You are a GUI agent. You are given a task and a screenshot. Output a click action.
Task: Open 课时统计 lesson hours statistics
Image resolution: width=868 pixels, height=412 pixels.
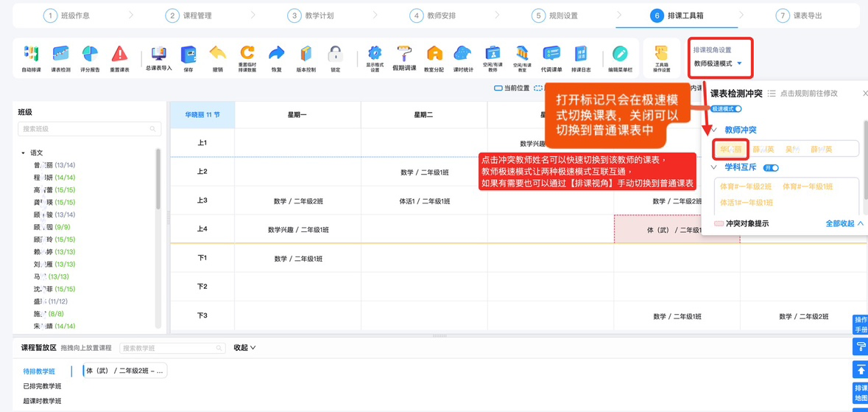pyautogui.click(x=463, y=58)
